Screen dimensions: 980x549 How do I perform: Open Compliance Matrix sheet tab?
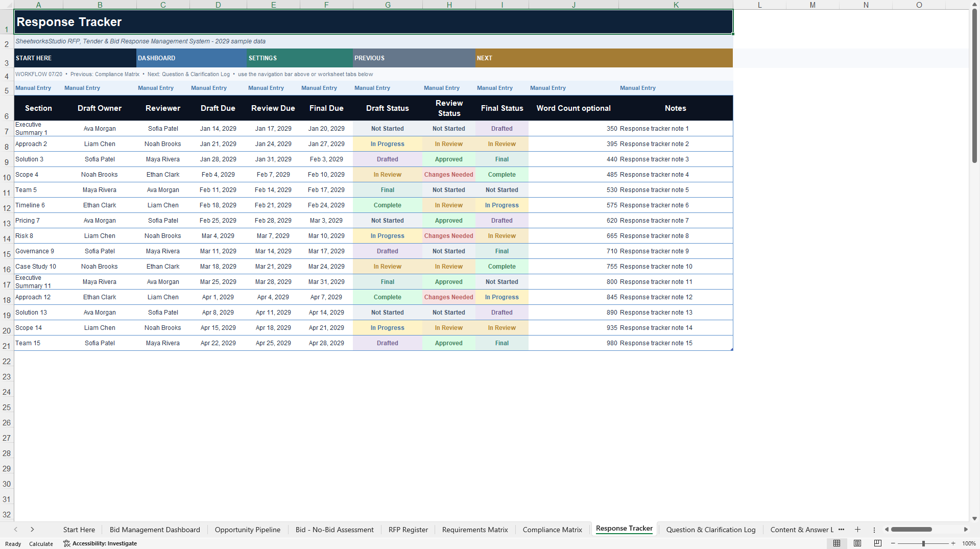coord(553,530)
